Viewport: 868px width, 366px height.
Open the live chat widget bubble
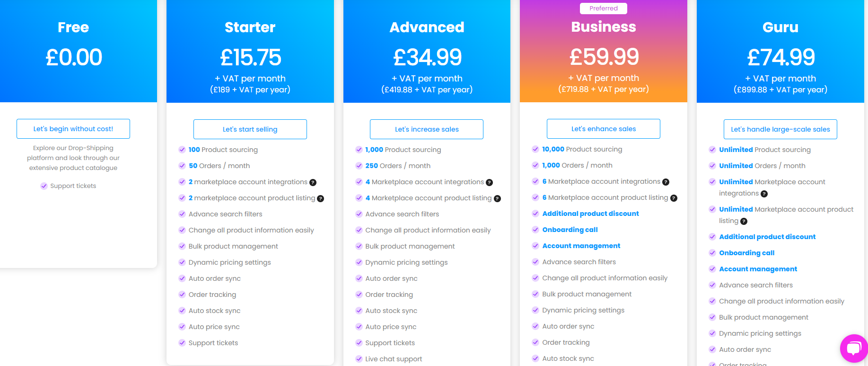(854, 348)
